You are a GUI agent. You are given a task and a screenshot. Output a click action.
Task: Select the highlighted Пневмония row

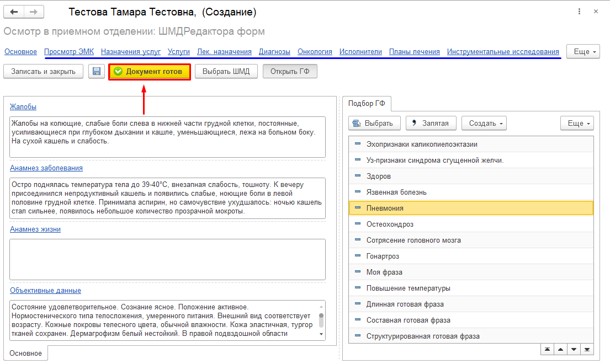tap(471, 208)
